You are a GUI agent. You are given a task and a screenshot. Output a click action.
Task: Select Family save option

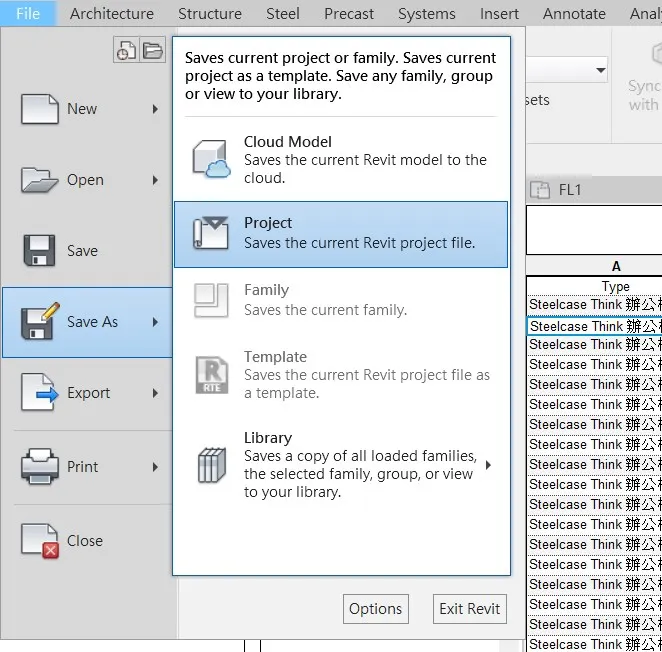tap(341, 300)
